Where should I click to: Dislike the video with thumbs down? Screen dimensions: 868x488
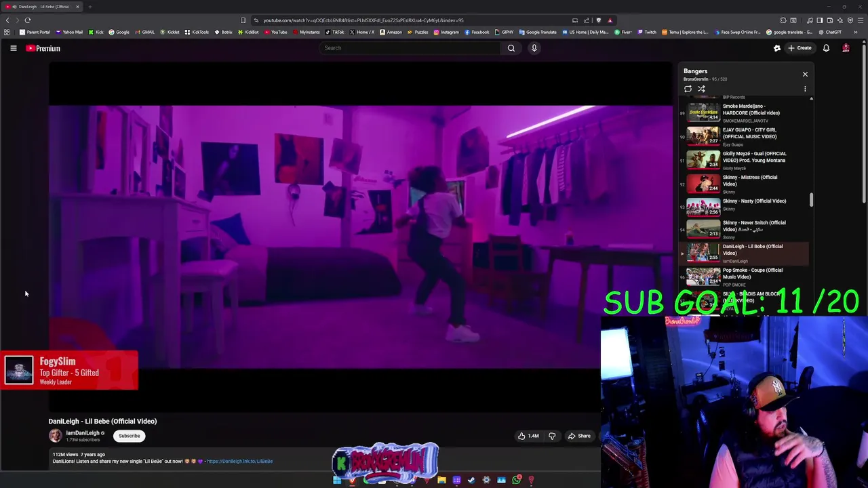[552, 436]
